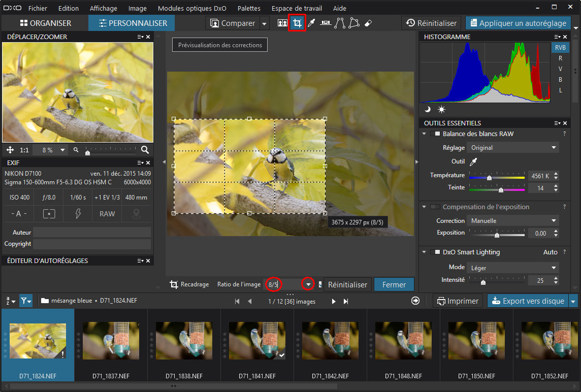
Task: Open the Comparer dropdown arrow
Action: (264, 23)
